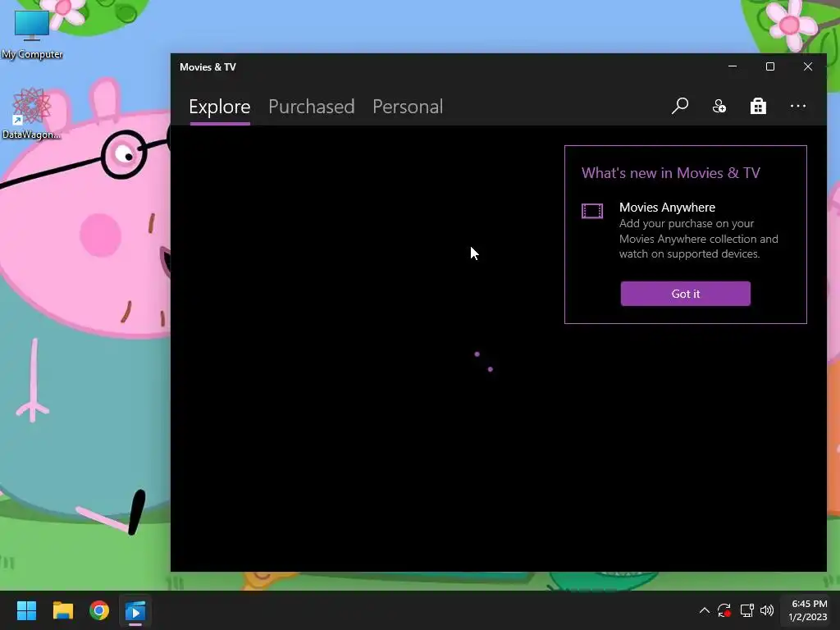Open File Explorer from the taskbar
The width and height of the screenshot is (840, 630).
(x=62, y=610)
